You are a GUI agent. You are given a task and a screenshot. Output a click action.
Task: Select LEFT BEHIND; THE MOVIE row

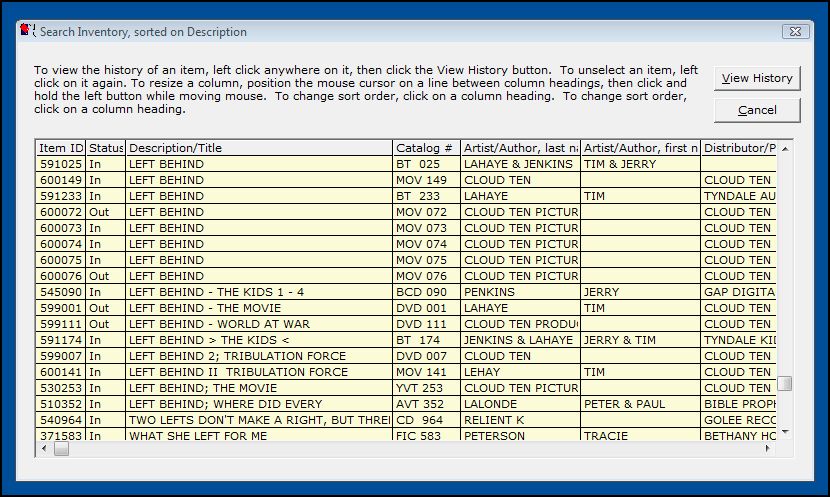tap(406, 388)
